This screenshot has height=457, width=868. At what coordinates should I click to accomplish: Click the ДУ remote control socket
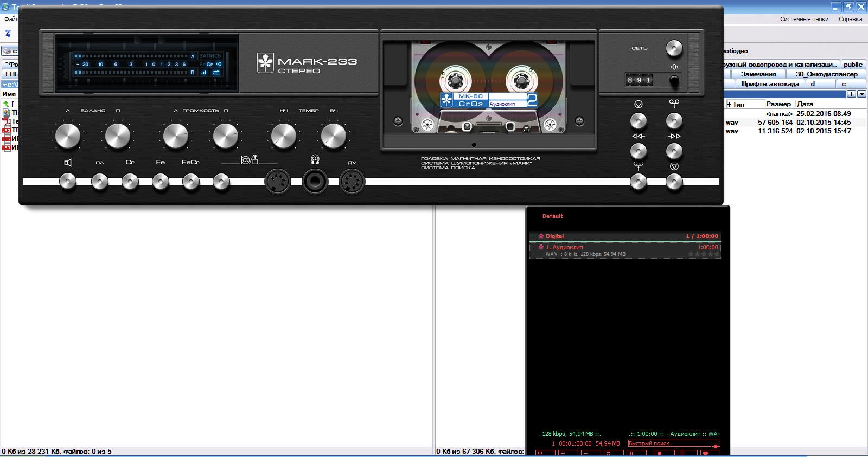pos(352,182)
